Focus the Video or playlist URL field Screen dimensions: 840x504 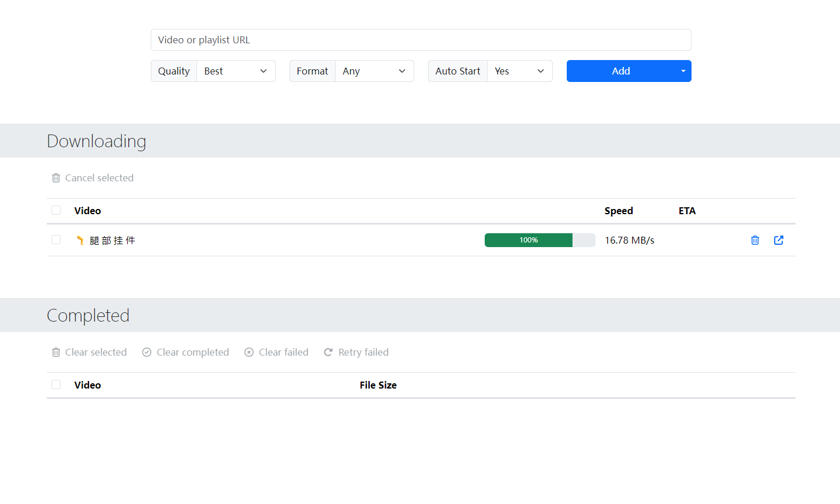(x=421, y=40)
